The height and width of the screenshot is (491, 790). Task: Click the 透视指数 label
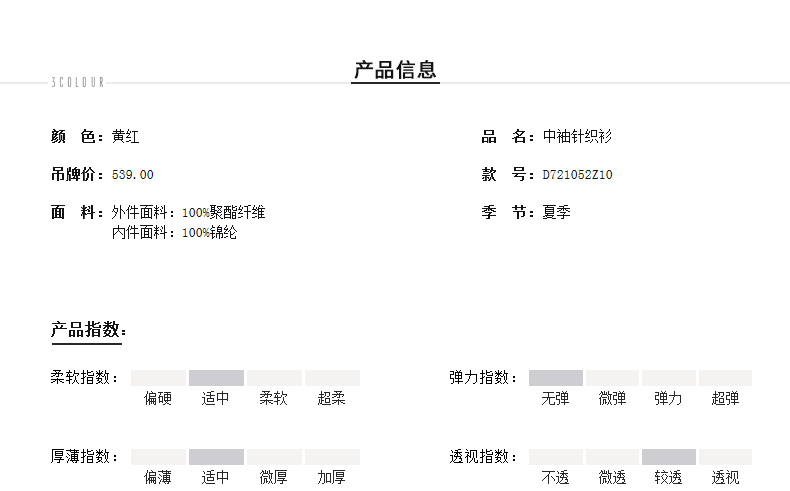(483, 456)
